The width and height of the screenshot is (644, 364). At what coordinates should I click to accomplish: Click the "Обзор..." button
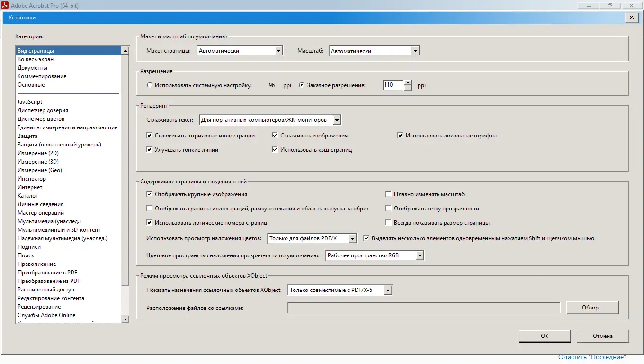click(x=592, y=307)
